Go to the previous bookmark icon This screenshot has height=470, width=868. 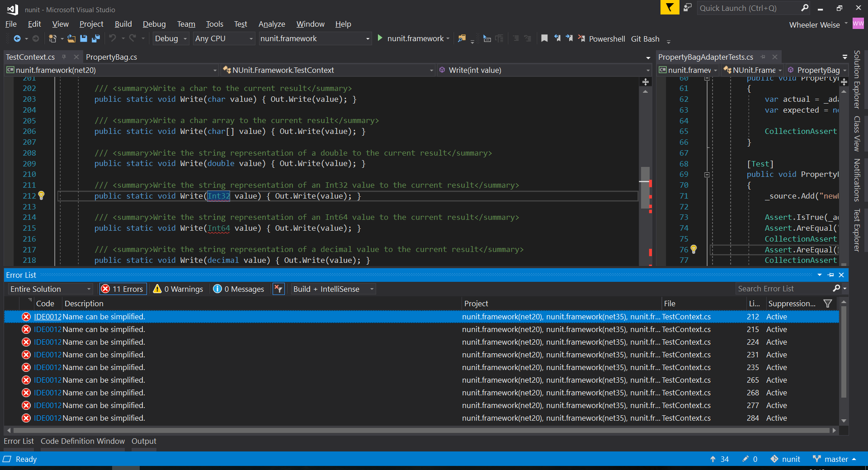(x=557, y=39)
